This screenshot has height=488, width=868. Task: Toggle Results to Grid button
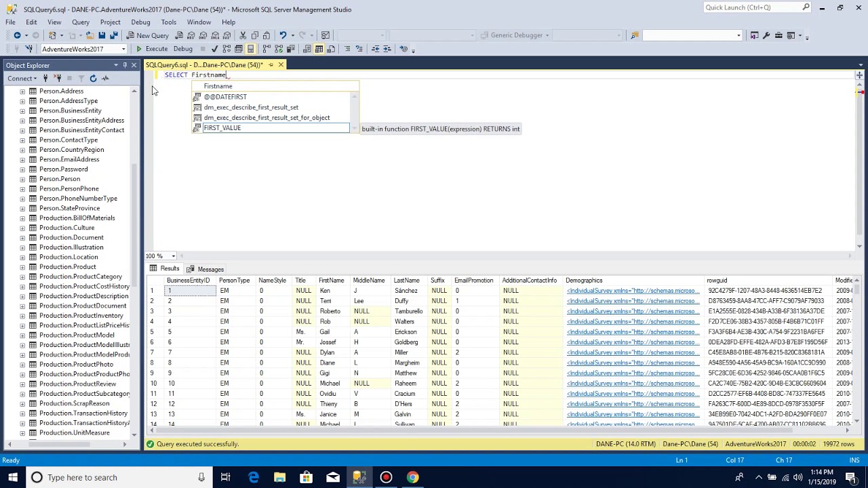click(x=319, y=49)
